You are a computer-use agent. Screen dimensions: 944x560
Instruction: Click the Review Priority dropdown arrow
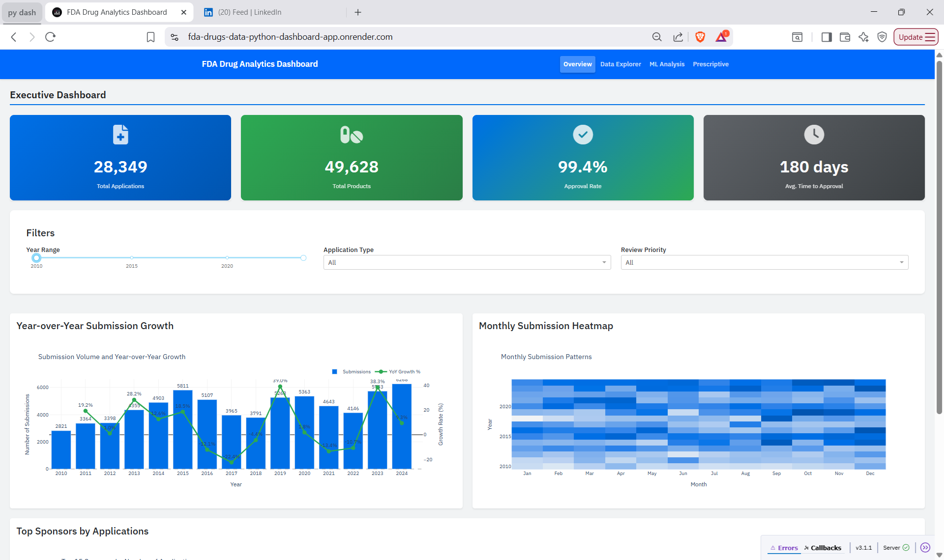[x=902, y=262]
